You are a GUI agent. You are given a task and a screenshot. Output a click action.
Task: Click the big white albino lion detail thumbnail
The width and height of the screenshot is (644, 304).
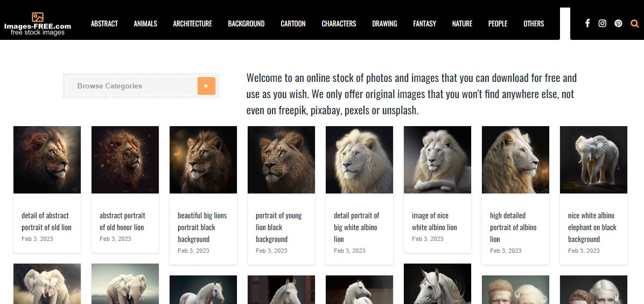tap(359, 160)
